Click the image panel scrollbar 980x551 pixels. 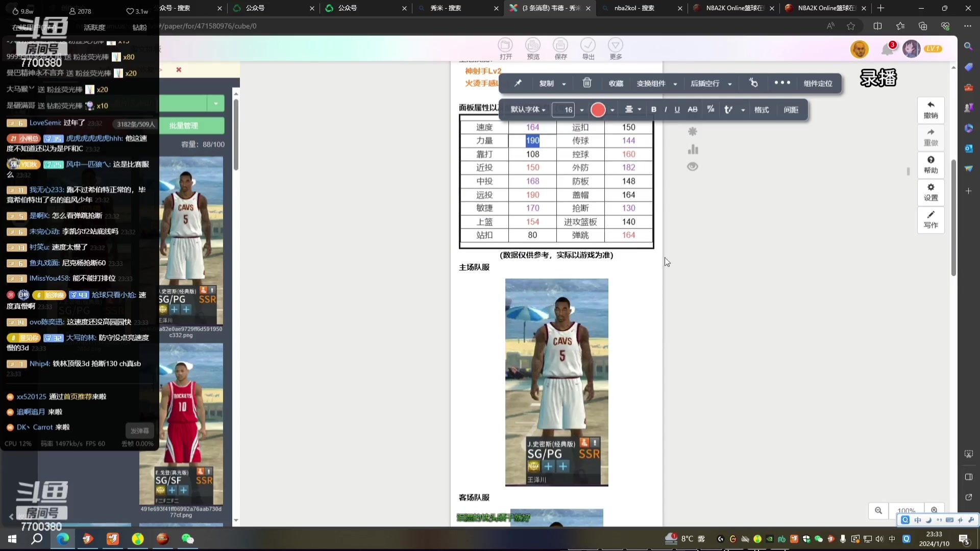[x=236, y=135]
